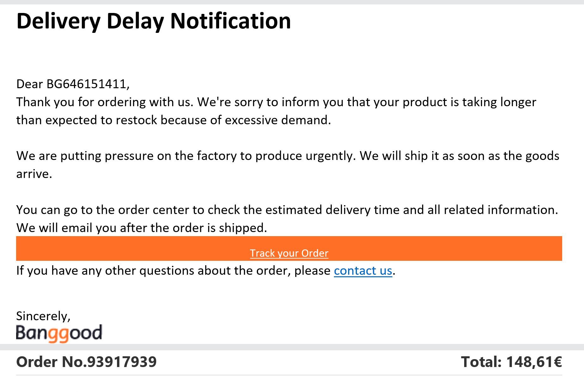Click the Banggood logo image
This screenshot has height=392, width=584.
[x=59, y=333]
